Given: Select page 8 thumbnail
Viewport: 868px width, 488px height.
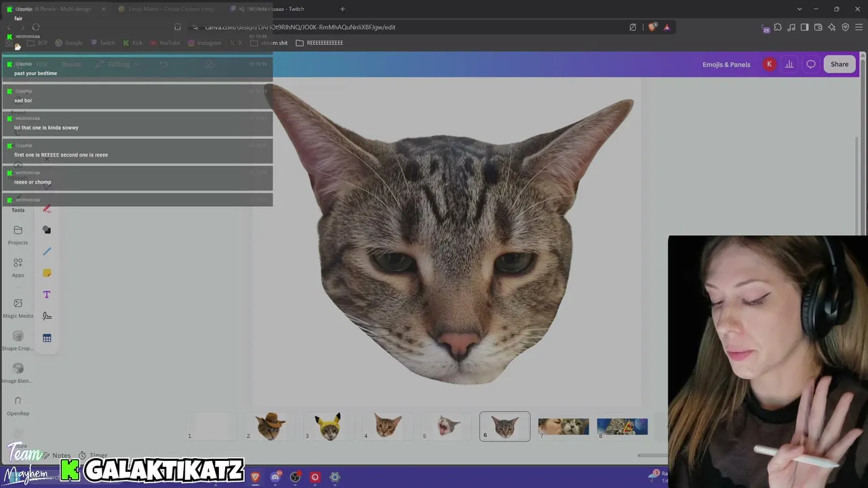Looking at the screenshot, I should click(623, 426).
